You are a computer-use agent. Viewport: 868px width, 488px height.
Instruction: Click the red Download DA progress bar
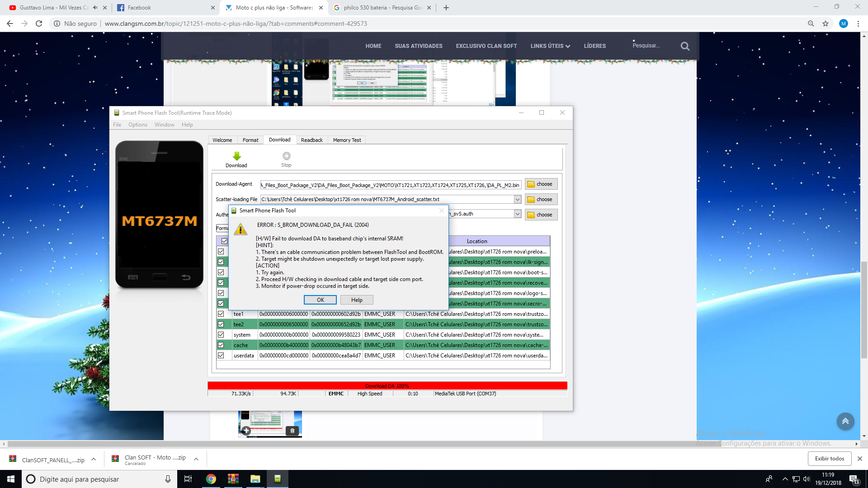coord(387,386)
